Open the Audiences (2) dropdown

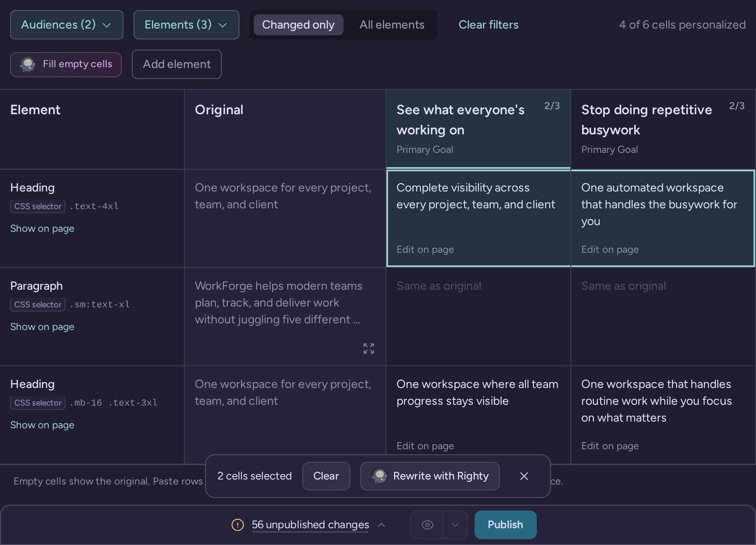tap(67, 25)
